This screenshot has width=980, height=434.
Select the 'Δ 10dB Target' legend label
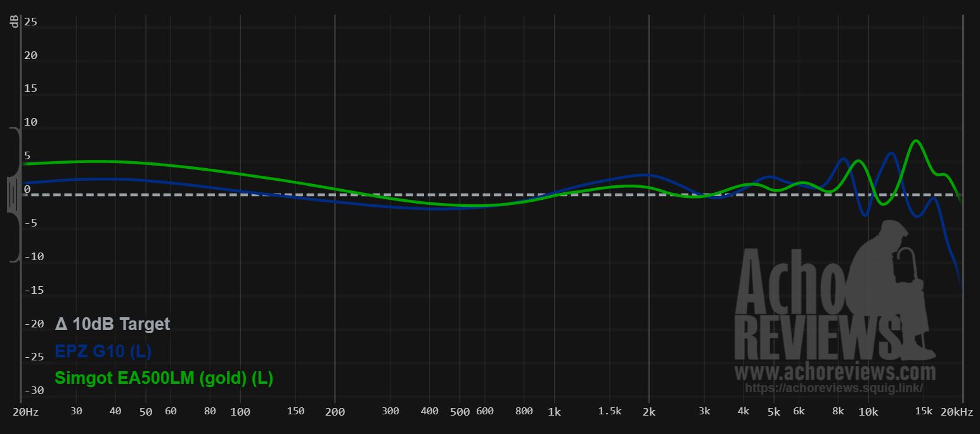coord(112,324)
